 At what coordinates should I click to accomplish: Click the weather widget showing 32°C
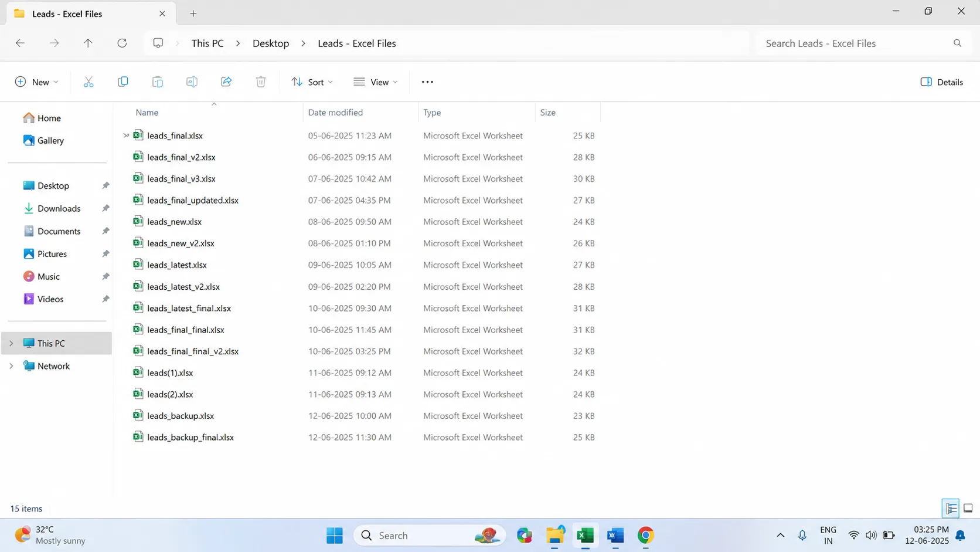pos(50,535)
